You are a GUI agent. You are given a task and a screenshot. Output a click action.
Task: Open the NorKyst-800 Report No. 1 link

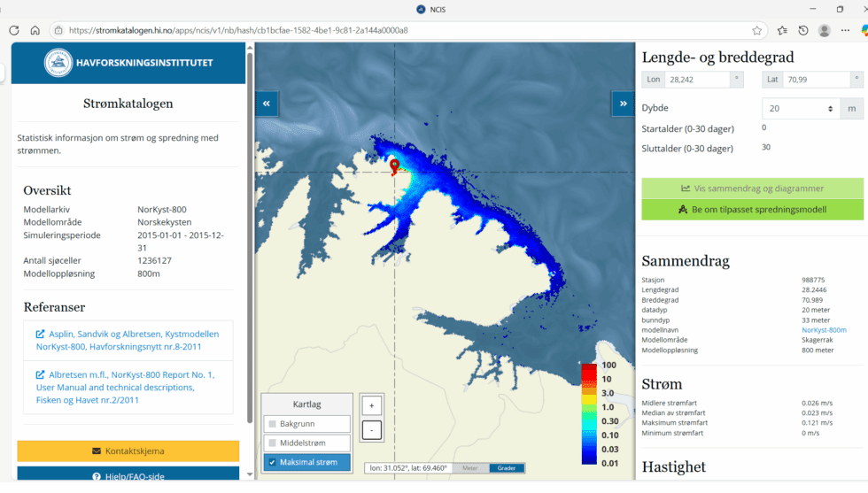[125, 387]
